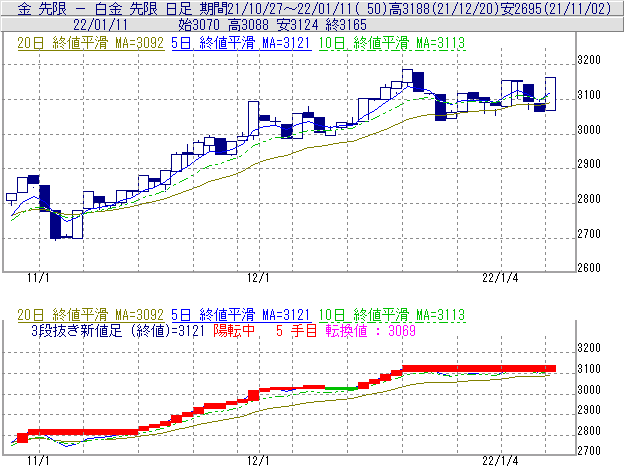
Task: Click the tall dark candle near 2700 low
Action: pyautogui.click(x=56, y=212)
